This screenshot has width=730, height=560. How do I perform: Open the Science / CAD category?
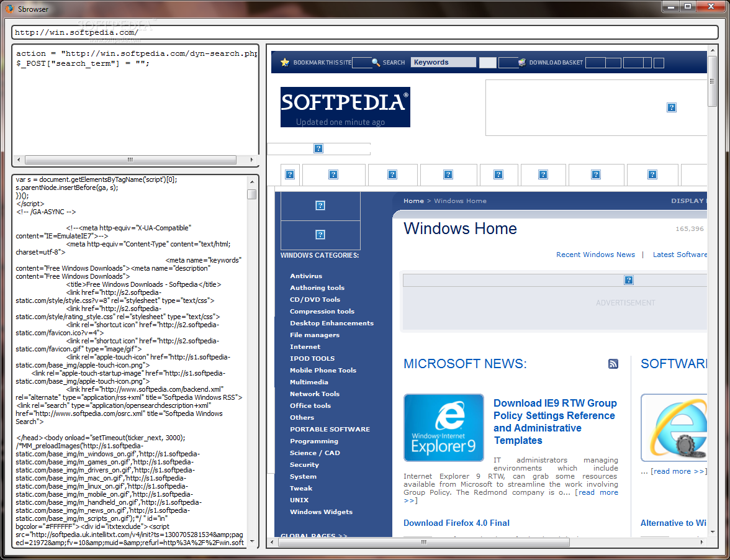(315, 453)
